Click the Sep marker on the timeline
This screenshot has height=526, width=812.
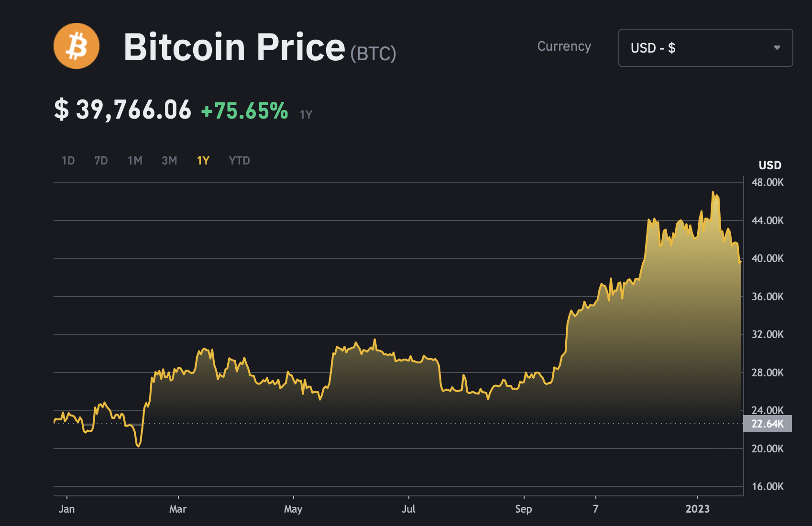coord(524,509)
